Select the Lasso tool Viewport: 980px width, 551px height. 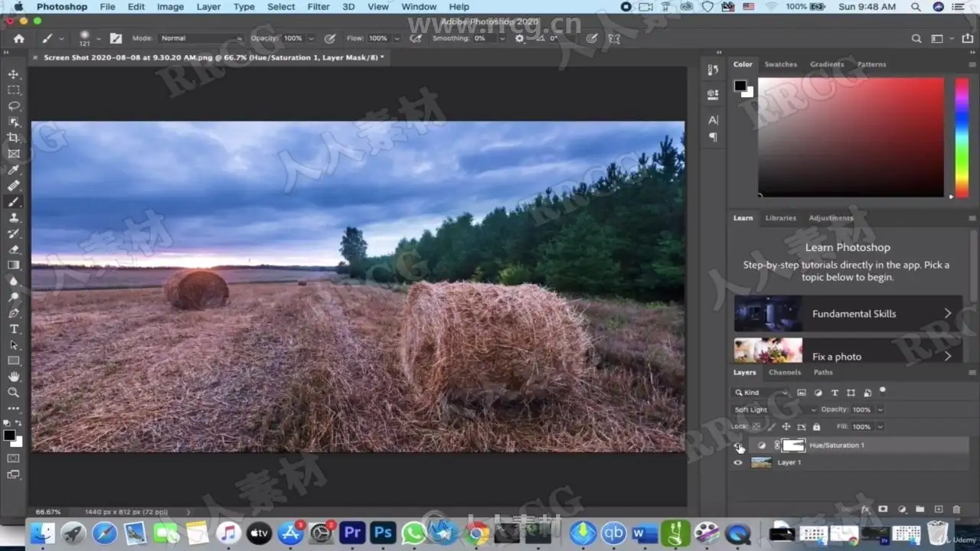14,106
